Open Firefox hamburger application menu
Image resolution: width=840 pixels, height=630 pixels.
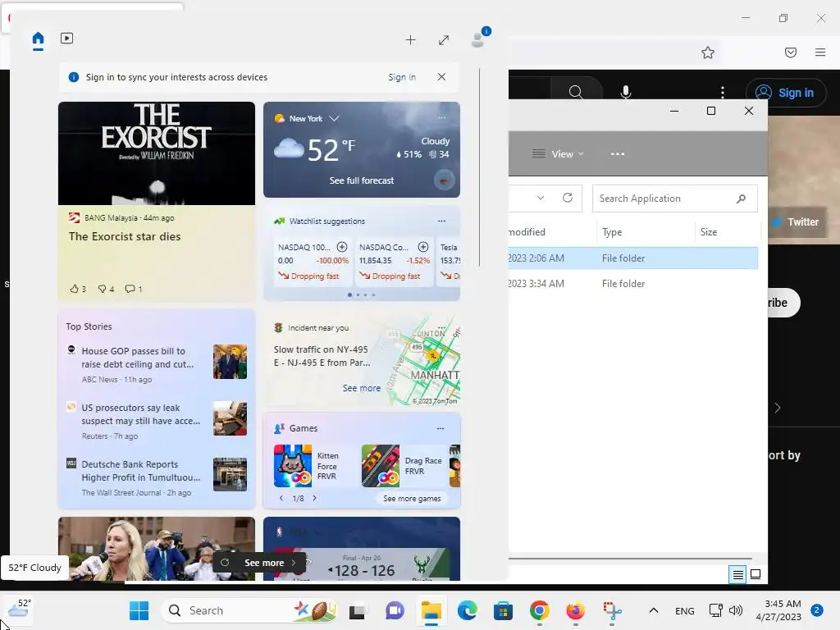click(x=820, y=52)
